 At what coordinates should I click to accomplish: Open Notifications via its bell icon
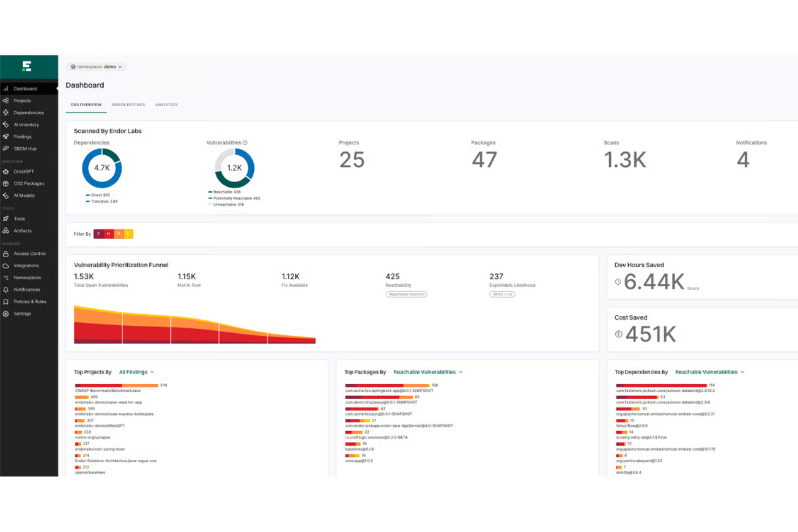point(6,289)
